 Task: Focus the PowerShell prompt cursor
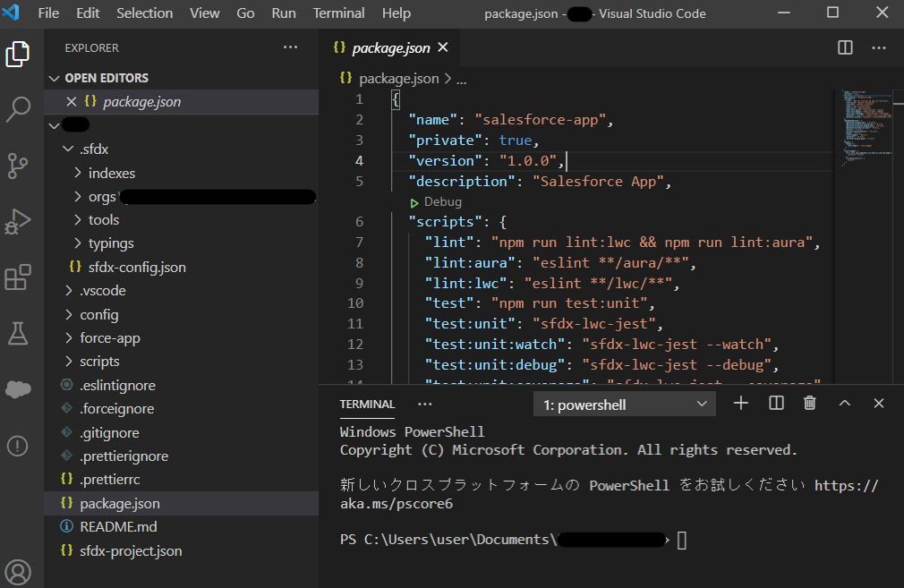681,541
